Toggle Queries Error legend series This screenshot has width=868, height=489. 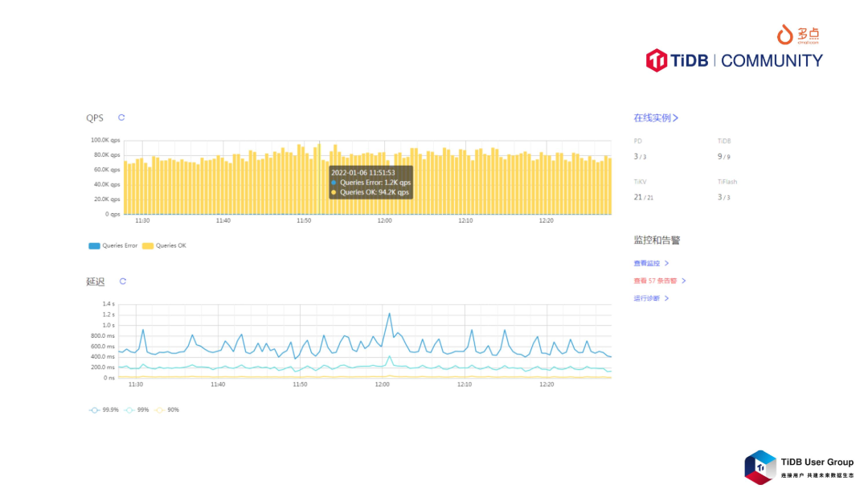113,245
